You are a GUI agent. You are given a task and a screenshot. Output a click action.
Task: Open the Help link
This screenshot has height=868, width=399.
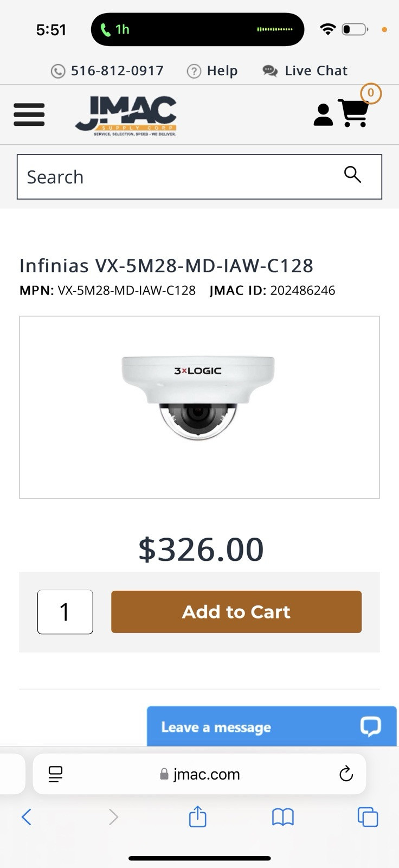(213, 71)
